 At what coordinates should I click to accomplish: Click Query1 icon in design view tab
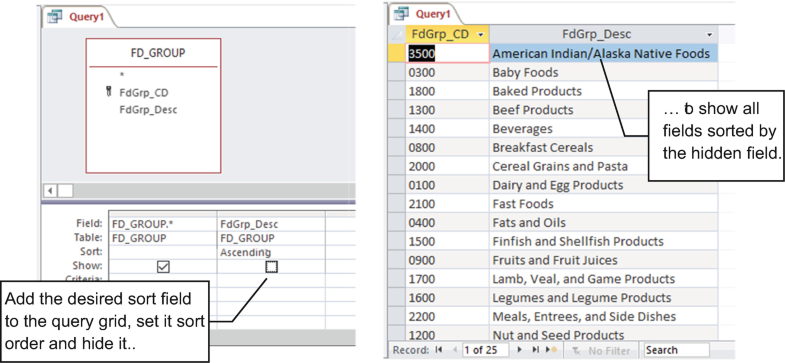(55, 17)
